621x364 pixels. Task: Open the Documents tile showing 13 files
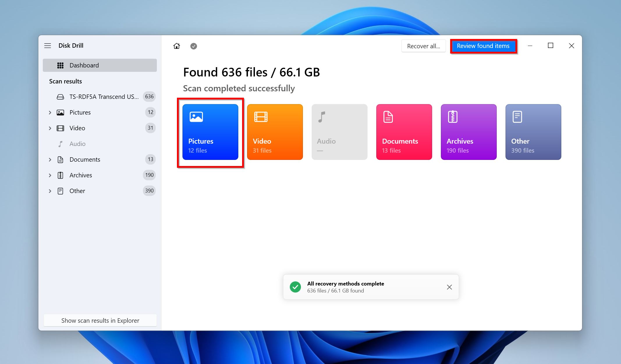pos(404,132)
